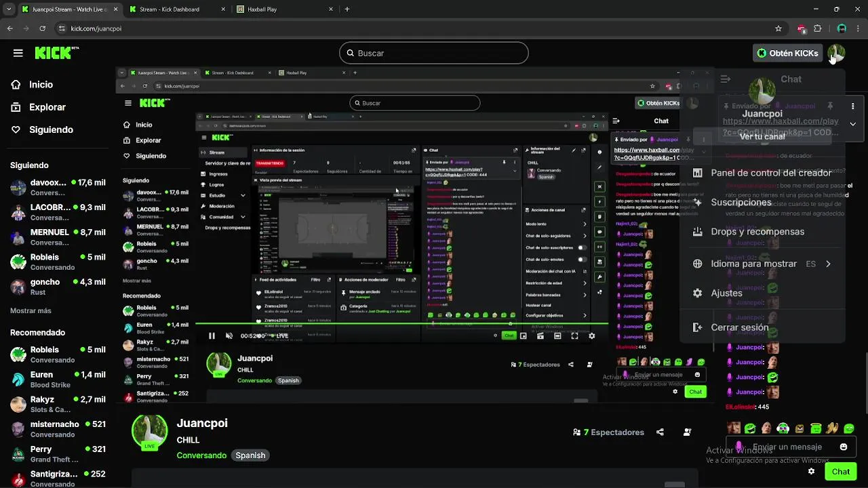Click the Obtén KICKs button on main page
This screenshot has height=488, width=868.
[x=787, y=53]
